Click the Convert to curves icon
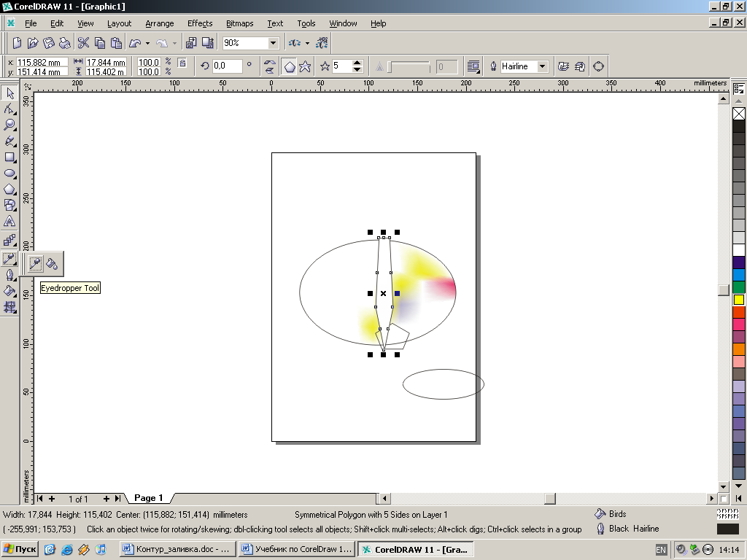 tap(599, 66)
